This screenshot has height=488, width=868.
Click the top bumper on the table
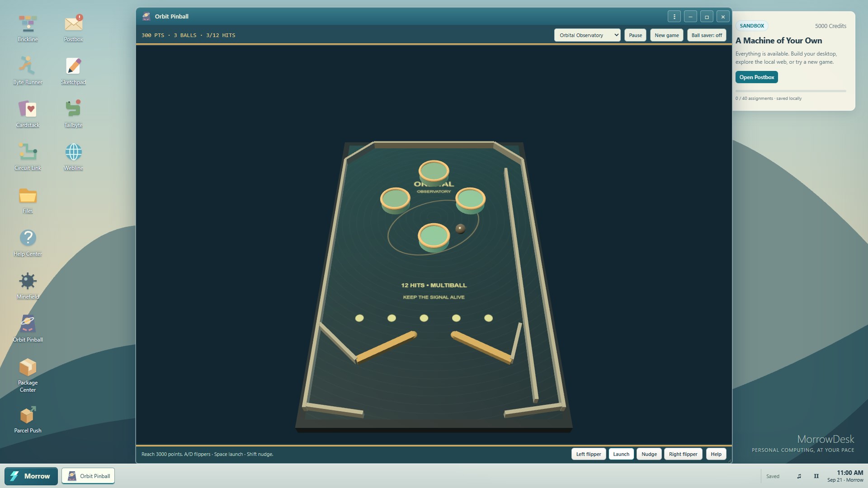434,173
